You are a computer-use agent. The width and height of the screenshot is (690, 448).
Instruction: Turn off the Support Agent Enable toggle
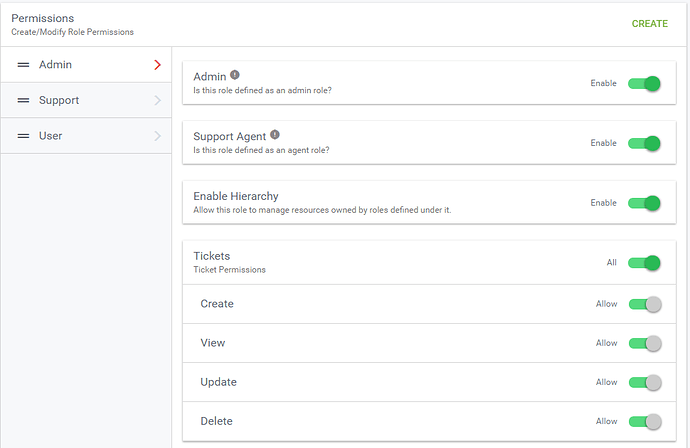point(644,143)
